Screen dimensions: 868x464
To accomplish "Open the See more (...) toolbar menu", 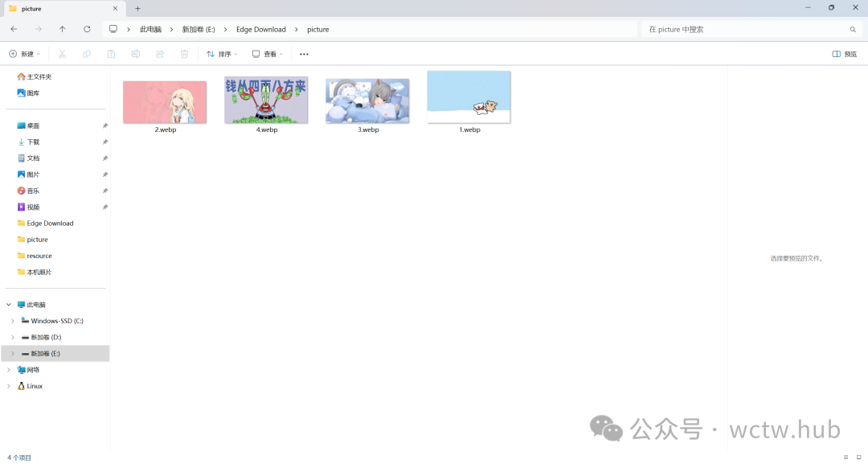I will (303, 54).
